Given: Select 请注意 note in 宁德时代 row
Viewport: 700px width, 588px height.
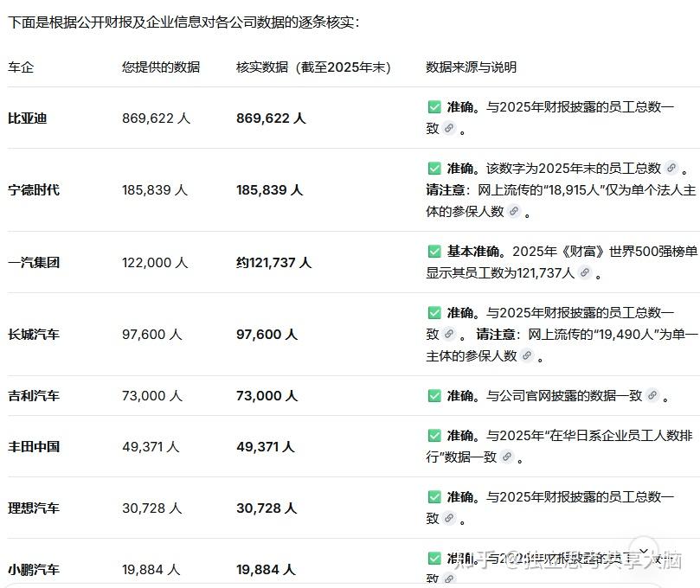Looking at the screenshot, I should click(445, 190).
